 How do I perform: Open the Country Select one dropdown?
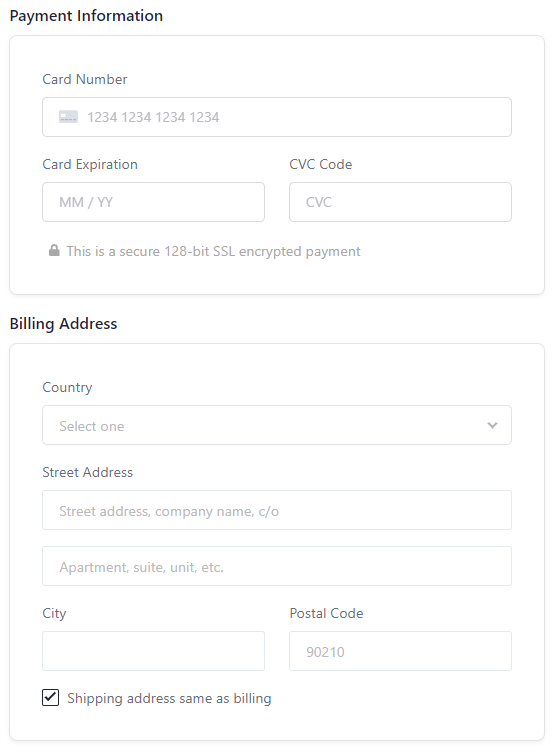pos(277,425)
